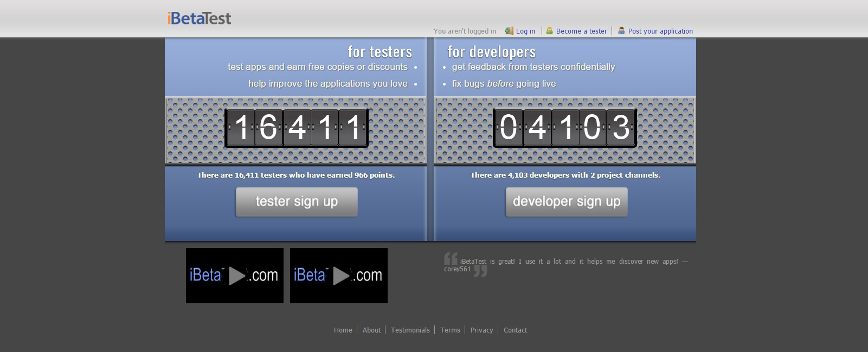Image resolution: width=868 pixels, height=352 pixels.
Task: Open the Log in link
Action: click(525, 31)
